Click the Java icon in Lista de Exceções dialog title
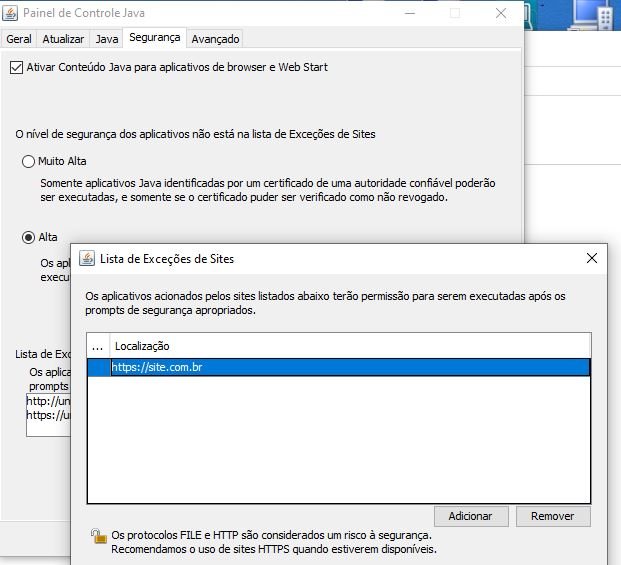Image resolution: width=621 pixels, height=565 pixels. click(x=87, y=258)
